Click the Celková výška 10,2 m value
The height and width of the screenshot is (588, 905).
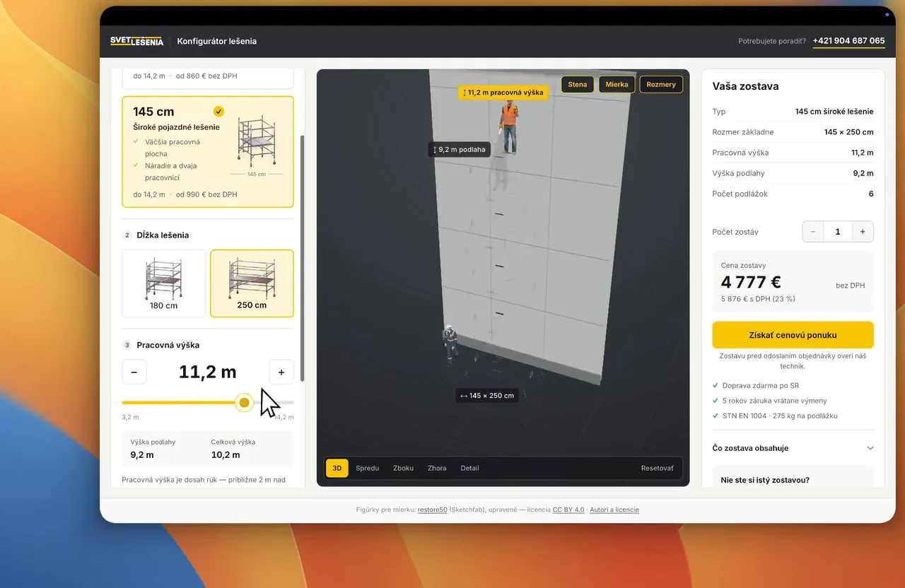tap(226, 455)
